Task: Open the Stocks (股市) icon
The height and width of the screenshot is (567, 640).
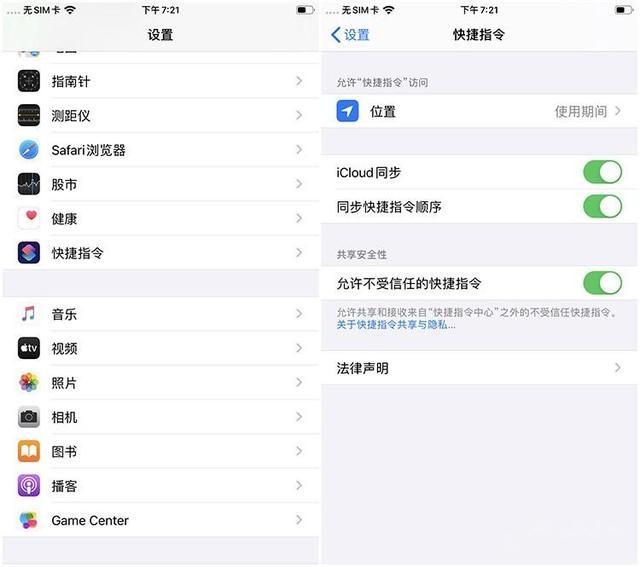Action: pos(29,184)
